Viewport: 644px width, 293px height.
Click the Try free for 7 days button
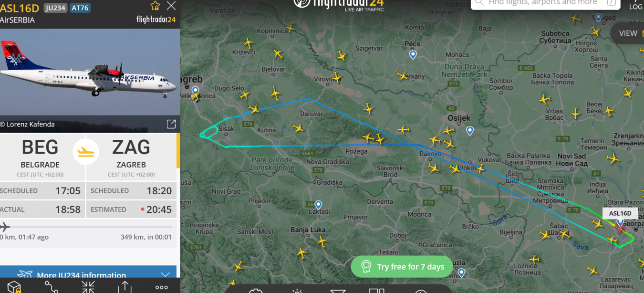click(x=403, y=266)
